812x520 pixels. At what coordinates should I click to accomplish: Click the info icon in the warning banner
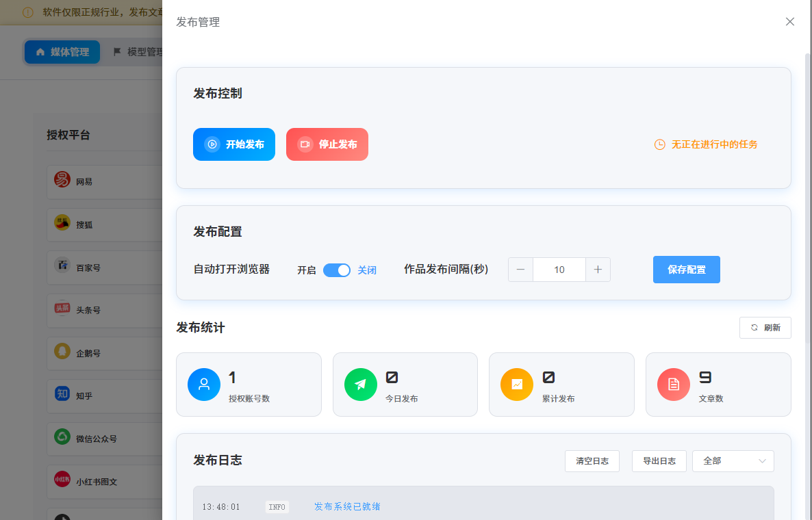(x=28, y=12)
